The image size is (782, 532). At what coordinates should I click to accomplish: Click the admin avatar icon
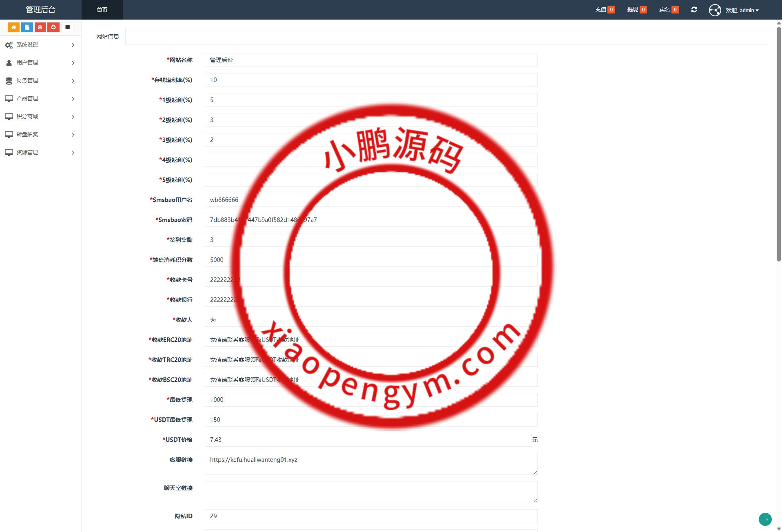click(715, 10)
